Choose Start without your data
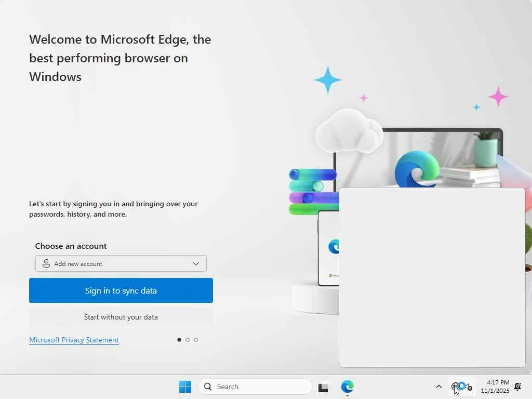Image resolution: width=532 pixels, height=399 pixels. coord(121,317)
